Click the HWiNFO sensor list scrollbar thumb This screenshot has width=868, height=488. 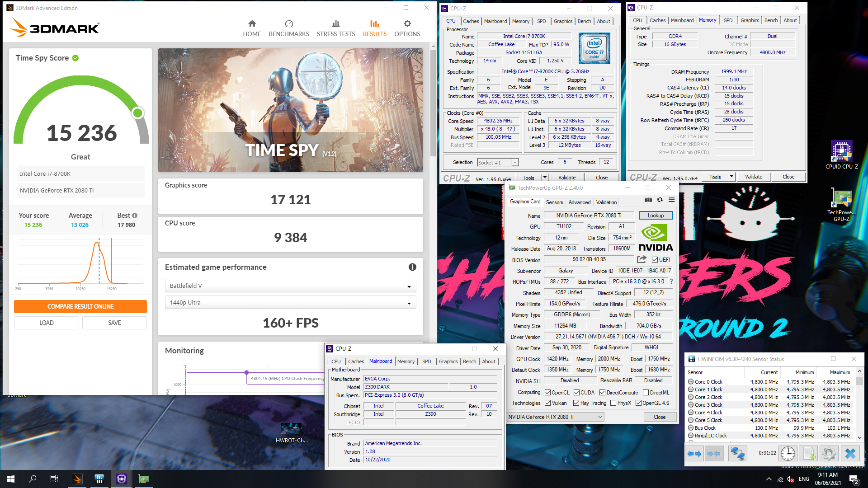859,381
